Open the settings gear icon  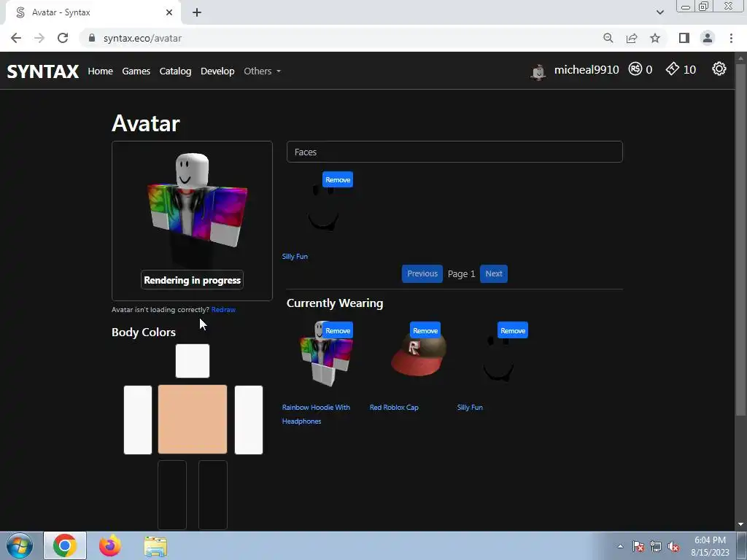click(719, 69)
